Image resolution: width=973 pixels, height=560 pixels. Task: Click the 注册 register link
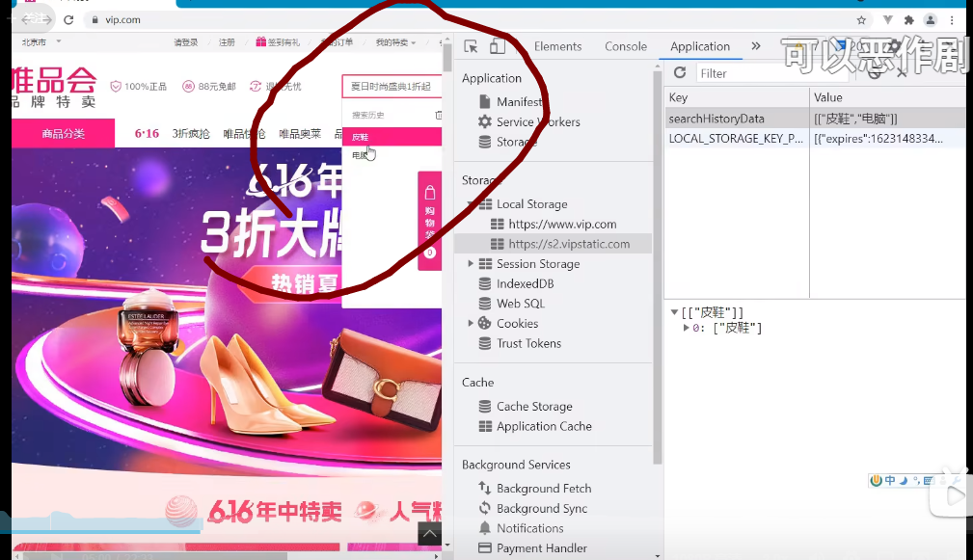227,42
